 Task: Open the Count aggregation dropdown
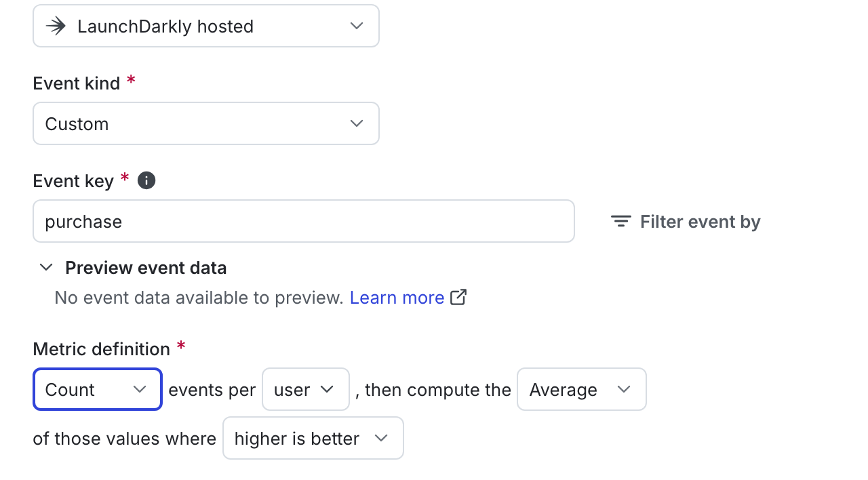point(98,389)
